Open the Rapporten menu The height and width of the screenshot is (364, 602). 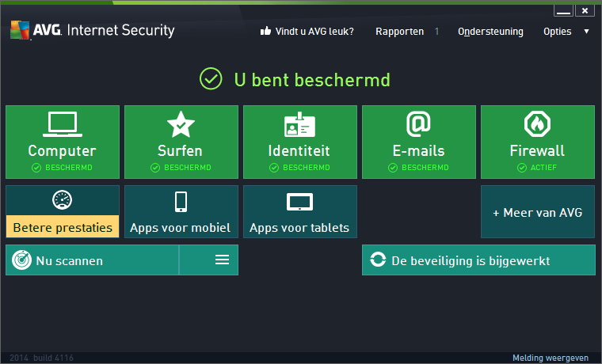(x=399, y=32)
